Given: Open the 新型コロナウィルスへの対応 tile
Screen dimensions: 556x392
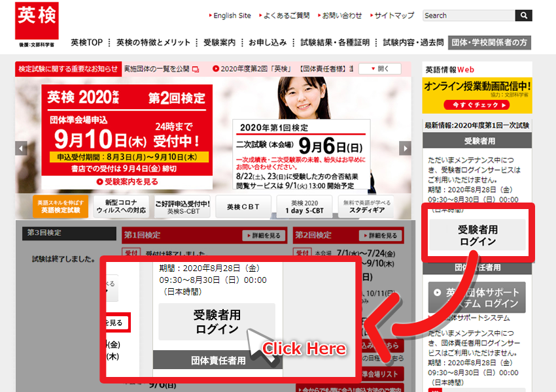Looking at the screenshot, I should [x=121, y=206].
